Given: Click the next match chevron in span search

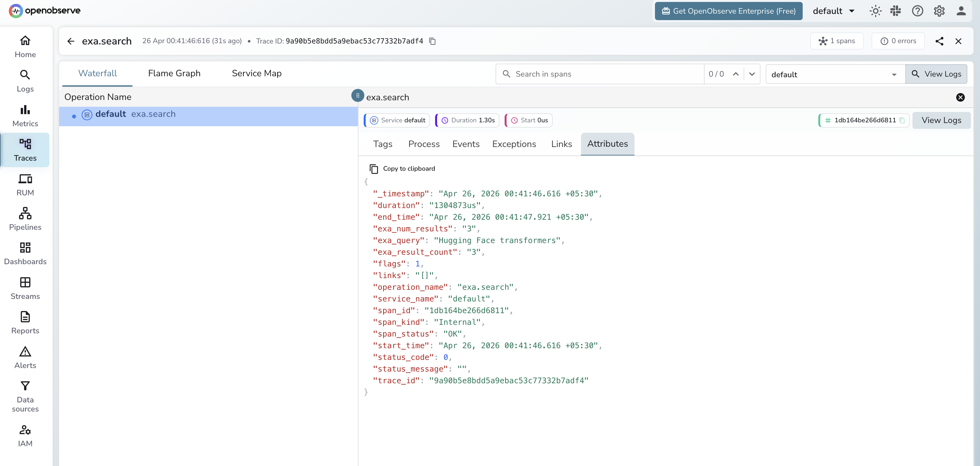Looking at the screenshot, I should pyautogui.click(x=752, y=74).
